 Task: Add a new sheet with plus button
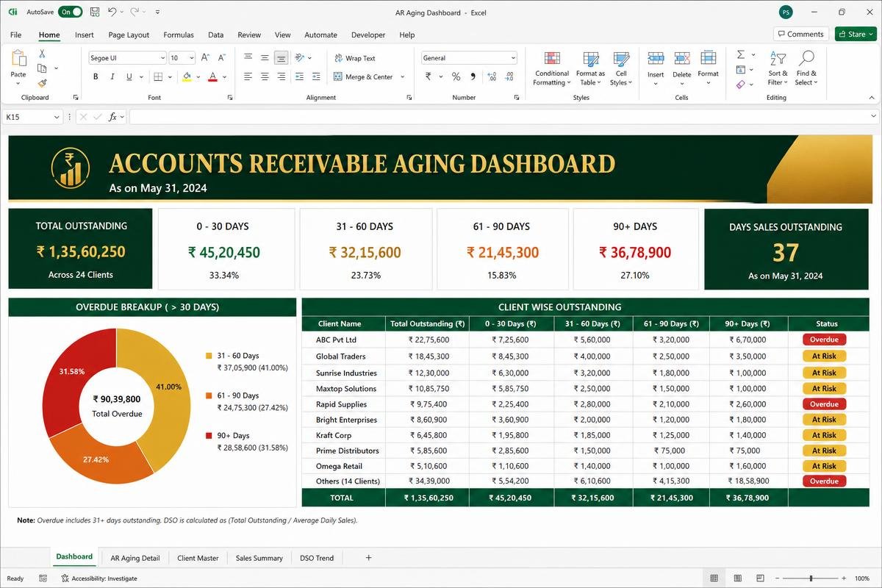tap(369, 558)
